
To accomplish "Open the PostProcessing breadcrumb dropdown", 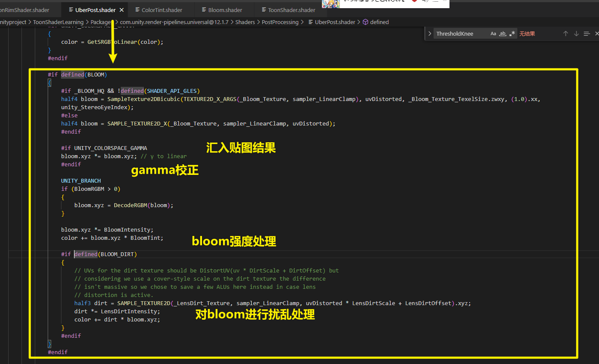I will pos(280,22).
